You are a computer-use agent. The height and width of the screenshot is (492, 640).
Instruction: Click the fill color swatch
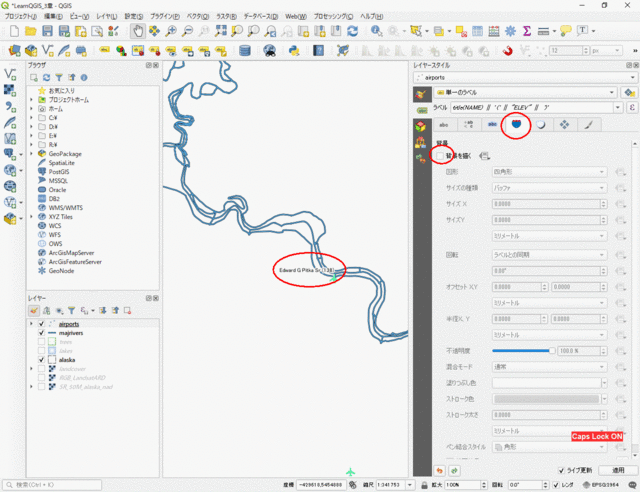546,383
